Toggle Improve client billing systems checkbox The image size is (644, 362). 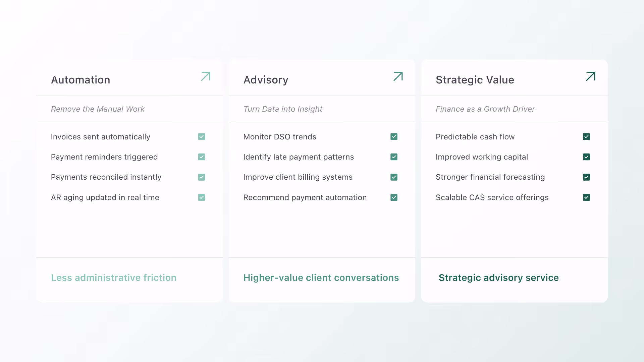tap(394, 177)
